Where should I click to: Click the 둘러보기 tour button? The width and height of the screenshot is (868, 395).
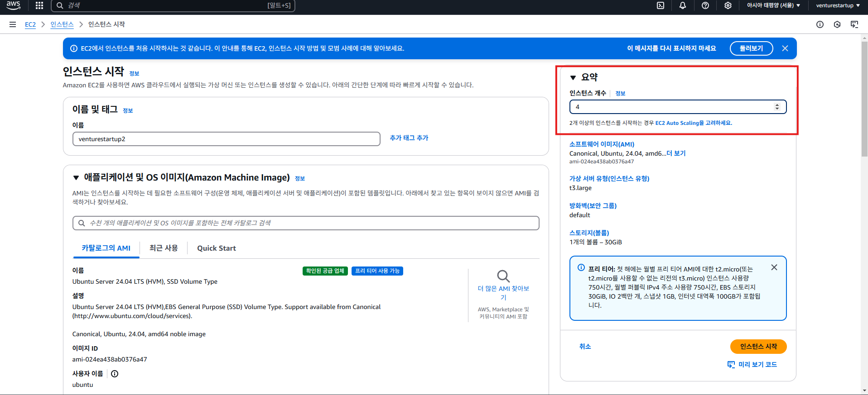point(751,48)
